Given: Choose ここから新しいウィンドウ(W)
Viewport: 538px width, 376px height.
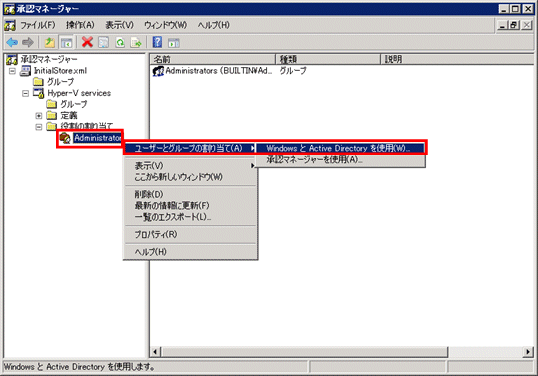Looking at the screenshot, I should click(x=190, y=177).
